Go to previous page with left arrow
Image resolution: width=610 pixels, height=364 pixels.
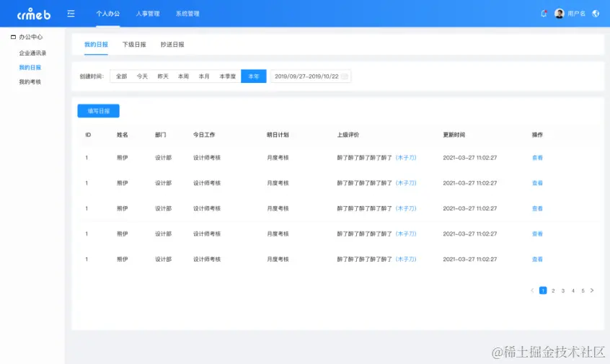coord(532,290)
